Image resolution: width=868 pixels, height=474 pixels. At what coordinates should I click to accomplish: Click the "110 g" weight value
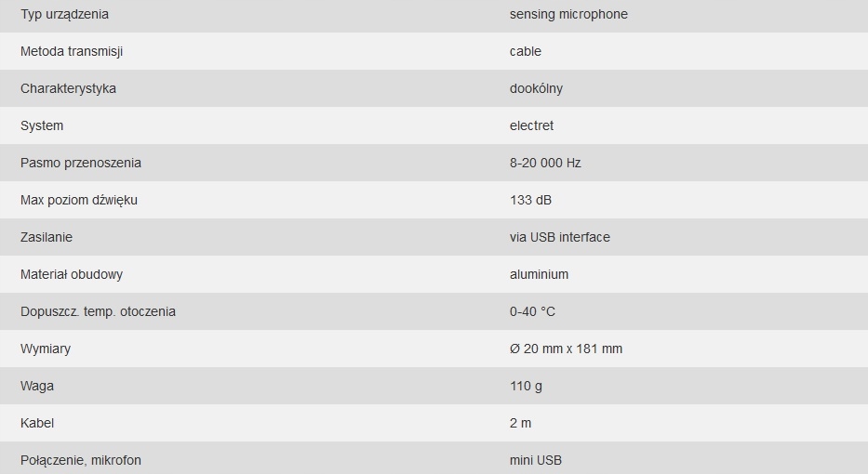526,386
